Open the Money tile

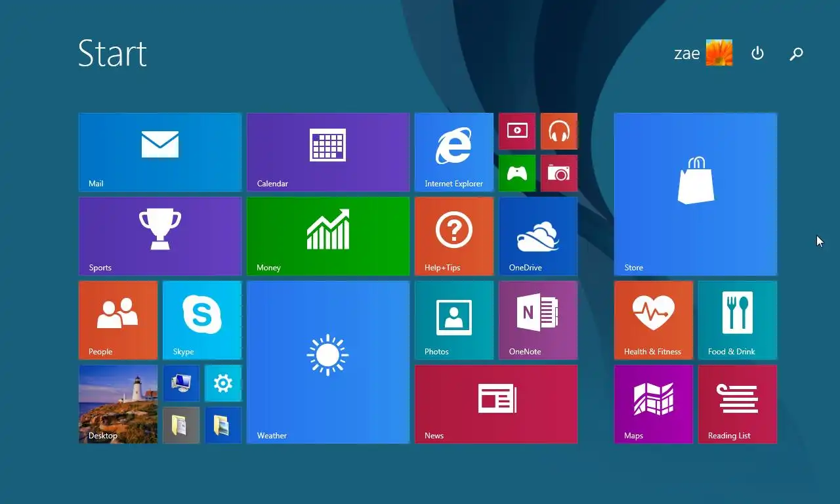pyautogui.click(x=328, y=236)
